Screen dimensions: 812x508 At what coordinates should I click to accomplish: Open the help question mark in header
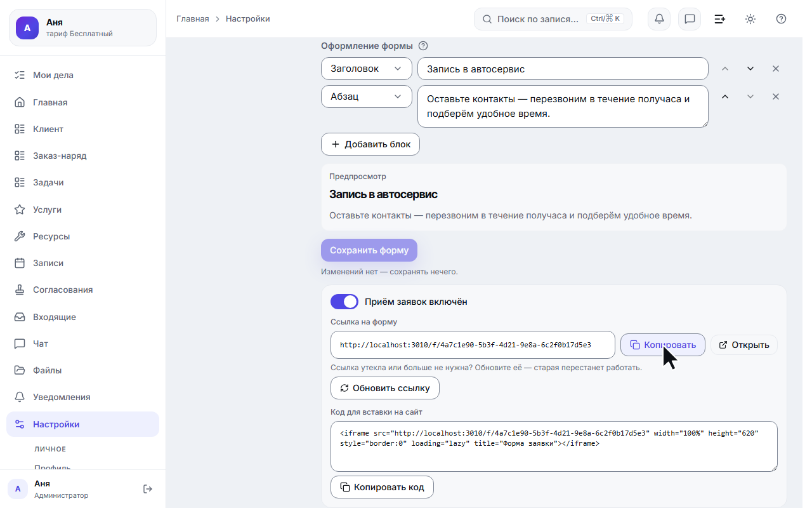pos(781,19)
